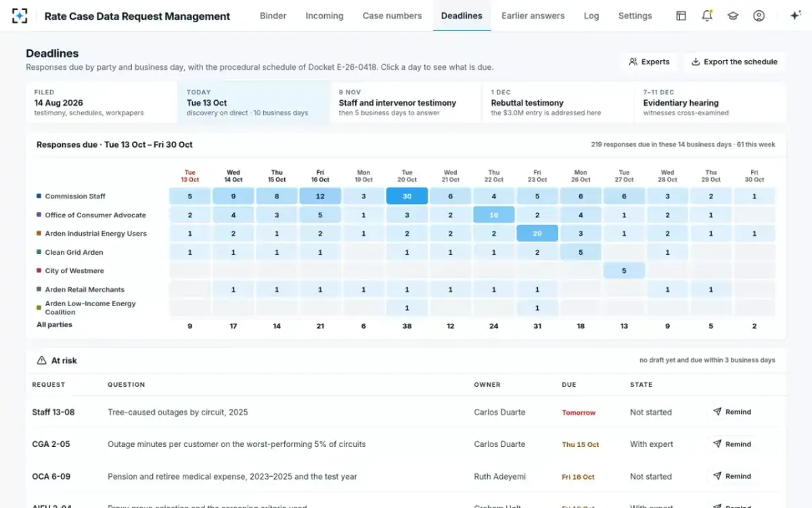Click the Commission Staff party label
This screenshot has width=812, height=508.
click(75, 196)
